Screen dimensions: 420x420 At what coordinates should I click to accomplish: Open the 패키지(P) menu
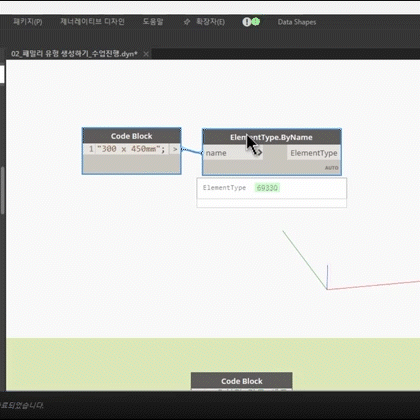click(x=28, y=22)
